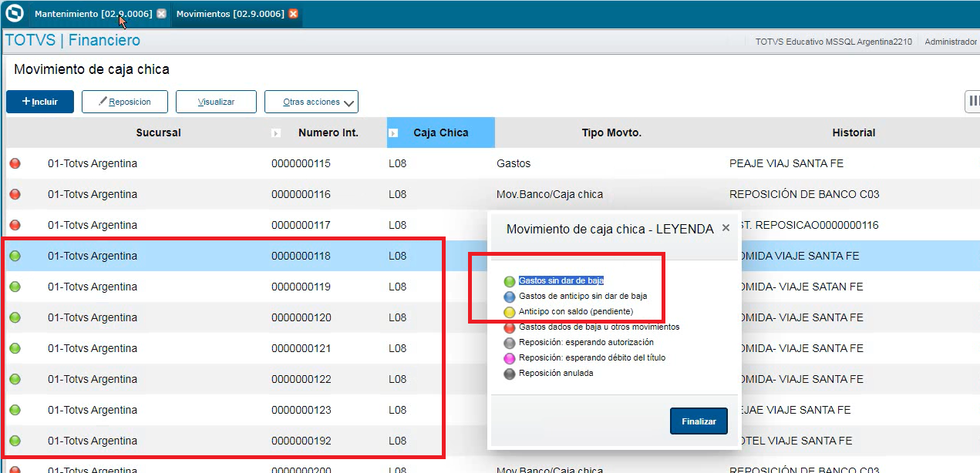Screen dimensions: 980x473
Task: Click the arrow beside Caja Chica header
Action: pyautogui.click(x=392, y=133)
